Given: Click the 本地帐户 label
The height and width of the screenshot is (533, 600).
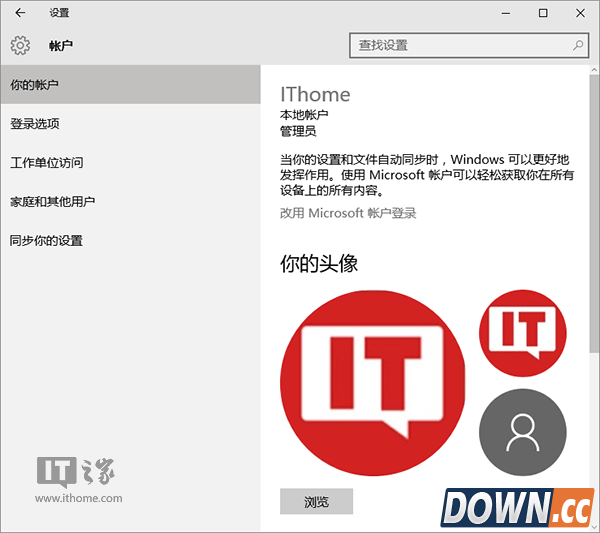Looking at the screenshot, I should [304, 114].
